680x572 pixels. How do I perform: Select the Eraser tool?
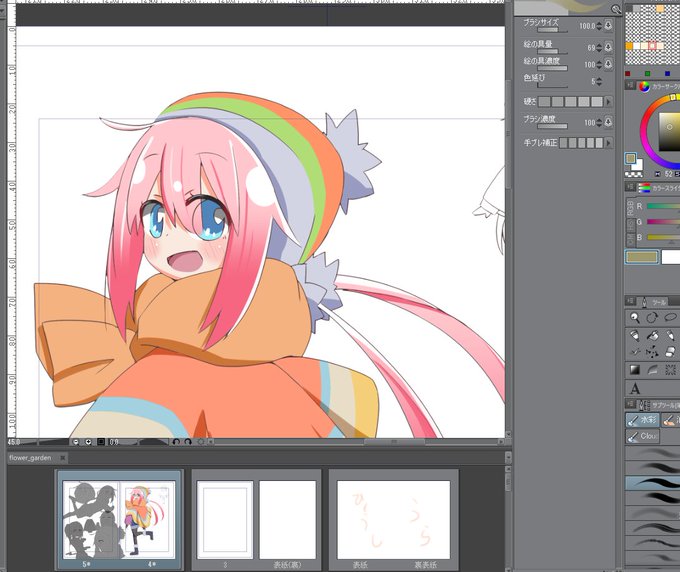pyautogui.click(x=670, y=352)
